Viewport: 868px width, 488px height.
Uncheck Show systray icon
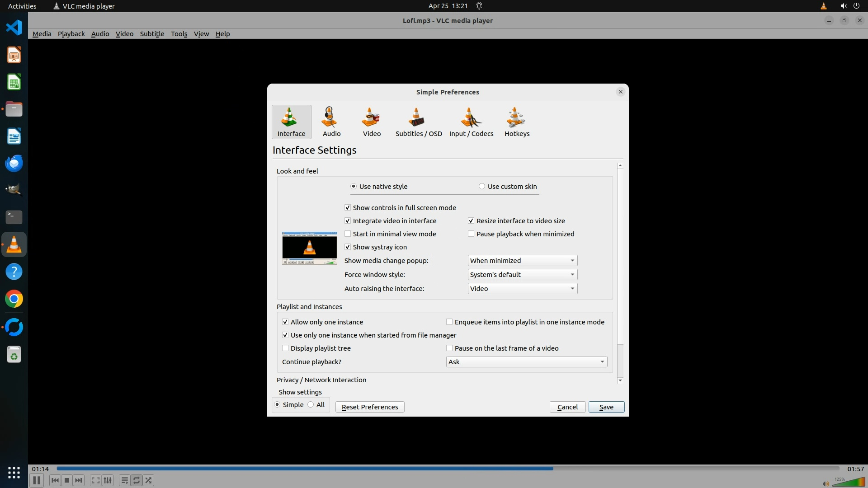coord(348,247)
